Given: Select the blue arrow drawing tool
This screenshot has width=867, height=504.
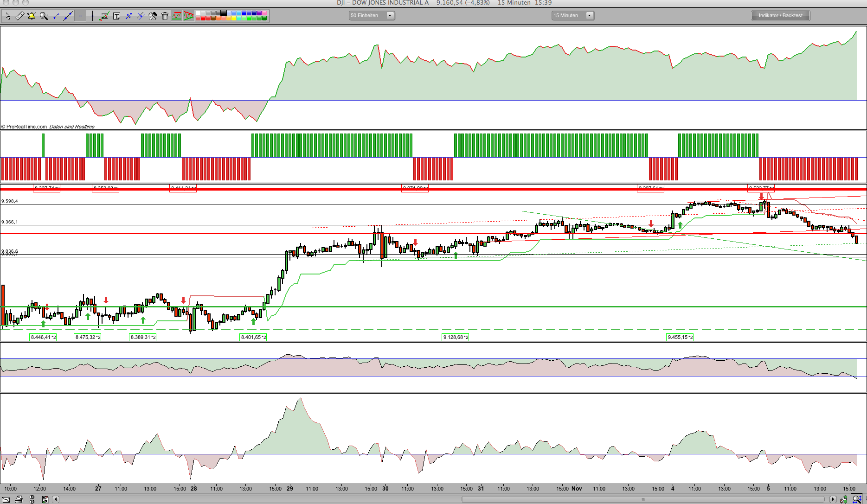Looking at the screenshot, I should click(x=128, y=16).
